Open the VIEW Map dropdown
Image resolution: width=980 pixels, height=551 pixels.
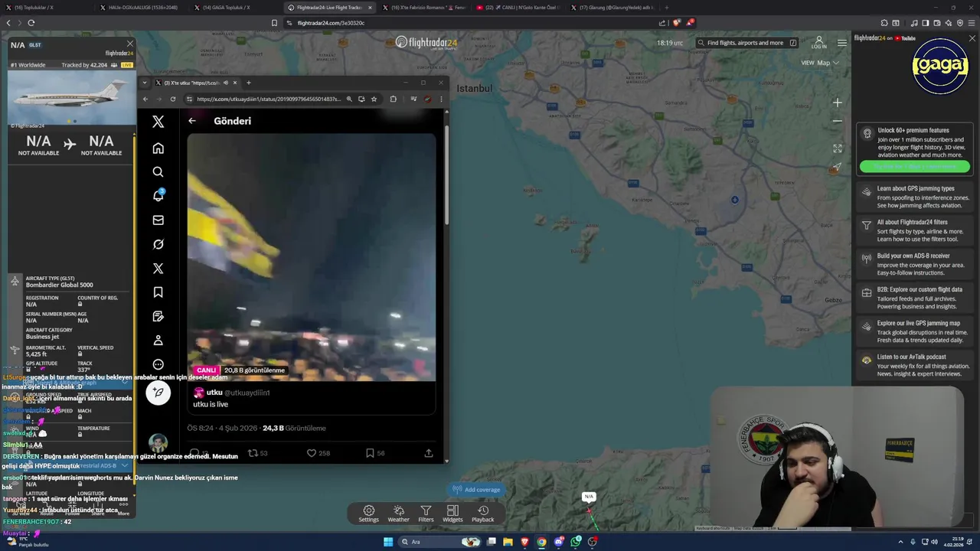(x=820, y=63)
